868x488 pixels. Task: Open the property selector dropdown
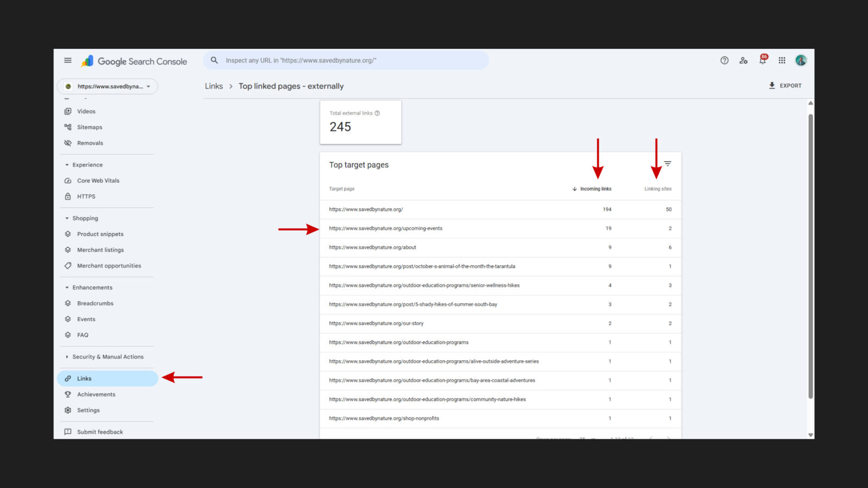pyautogui.click(x=107, y=86)
